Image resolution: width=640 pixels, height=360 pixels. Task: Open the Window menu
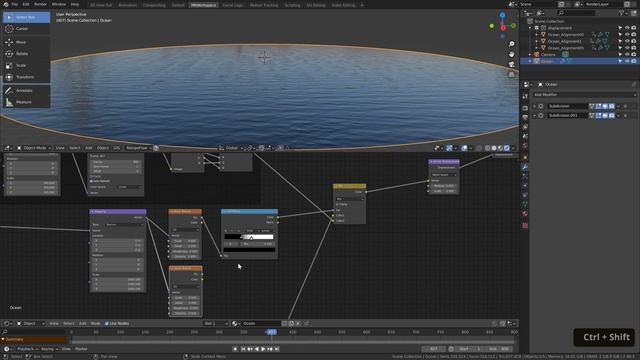coord(59,4)
